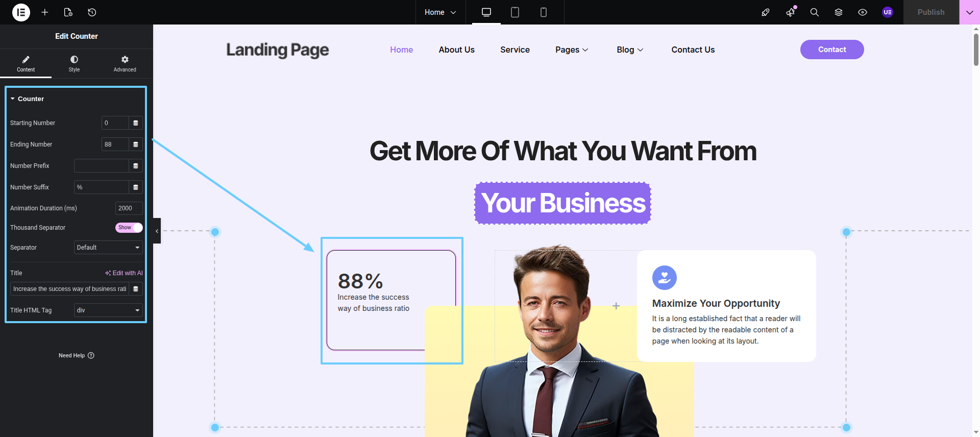Switch to the Advanced tab

pos(125,64)
